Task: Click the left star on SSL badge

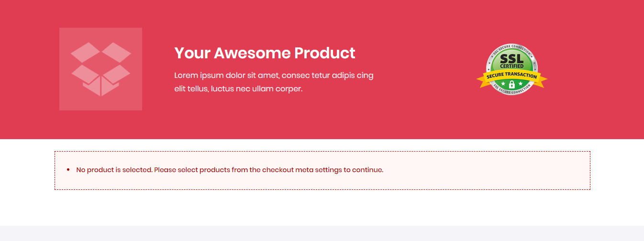Action: tap(503, 84)
